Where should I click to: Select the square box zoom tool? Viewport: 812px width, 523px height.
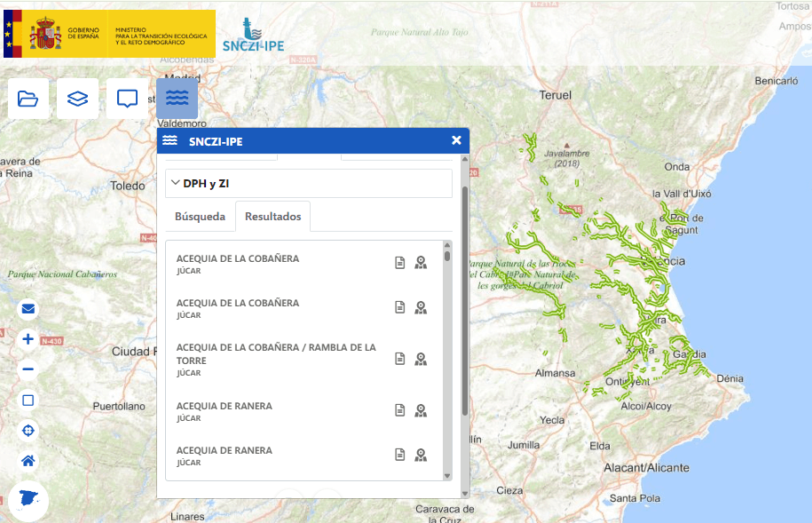pos(28,400)
